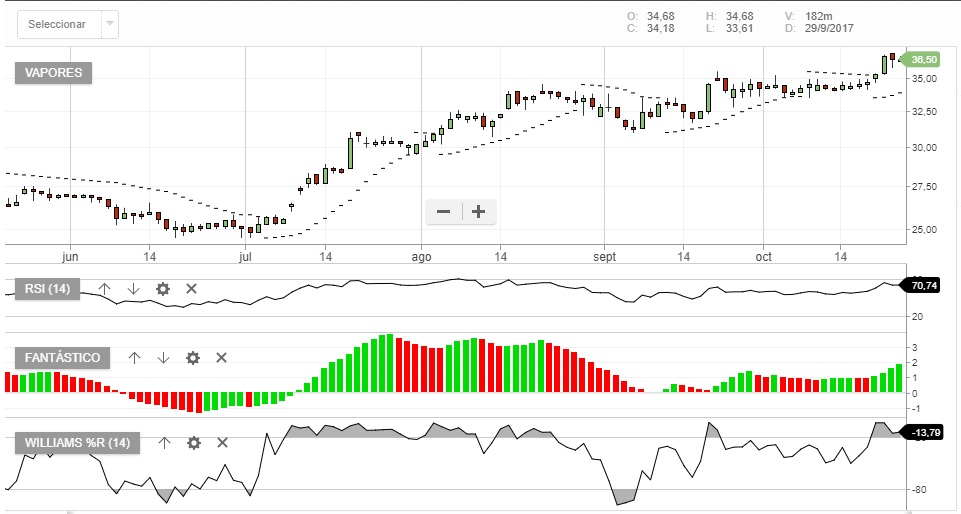The image size is (961, 514).
Task: Click the RSI (14) indicator label
Action: (47, 289)
